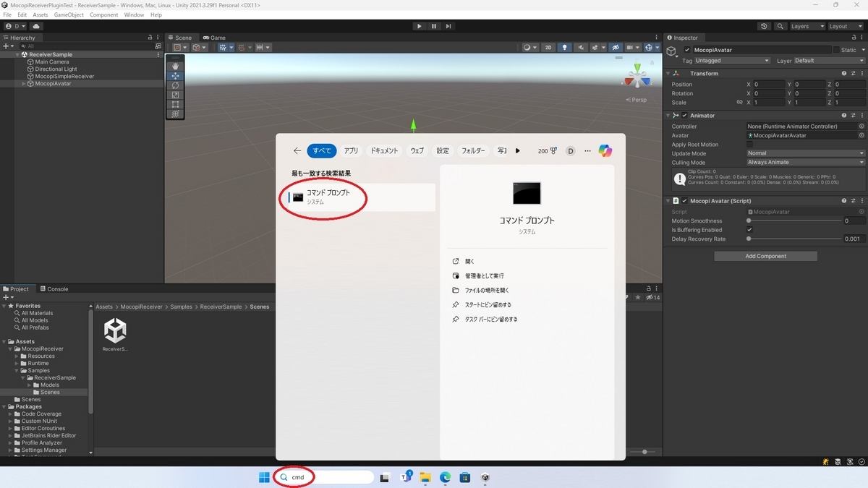Switch to the Game tab
The image size is (868, 488).
click(214, 38)
